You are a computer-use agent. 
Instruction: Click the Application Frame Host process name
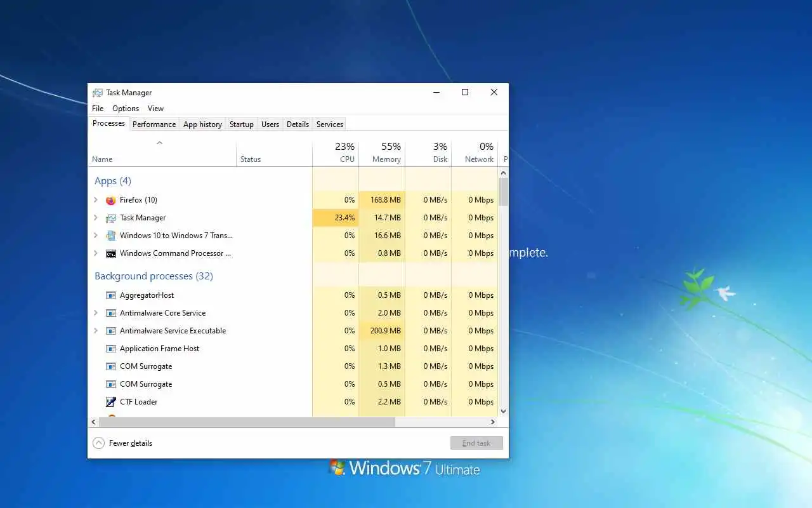(160, 349)
